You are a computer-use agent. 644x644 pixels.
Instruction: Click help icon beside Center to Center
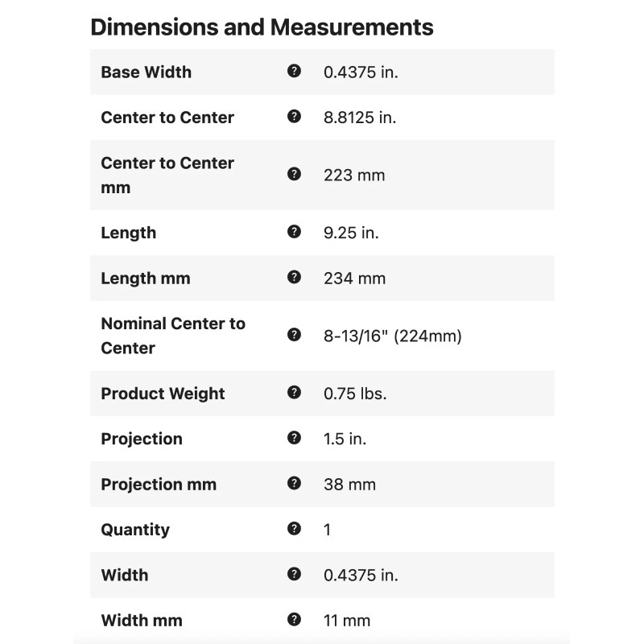(x=294, y=116)
